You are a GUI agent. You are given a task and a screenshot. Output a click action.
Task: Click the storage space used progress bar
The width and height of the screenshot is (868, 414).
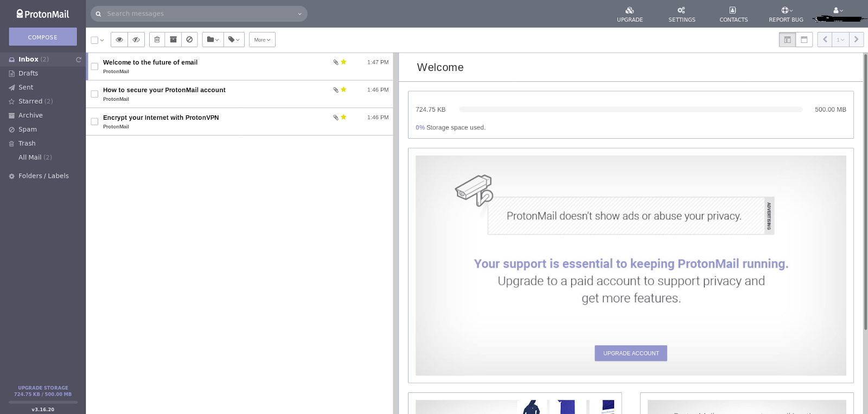click(x=630, y=109)
